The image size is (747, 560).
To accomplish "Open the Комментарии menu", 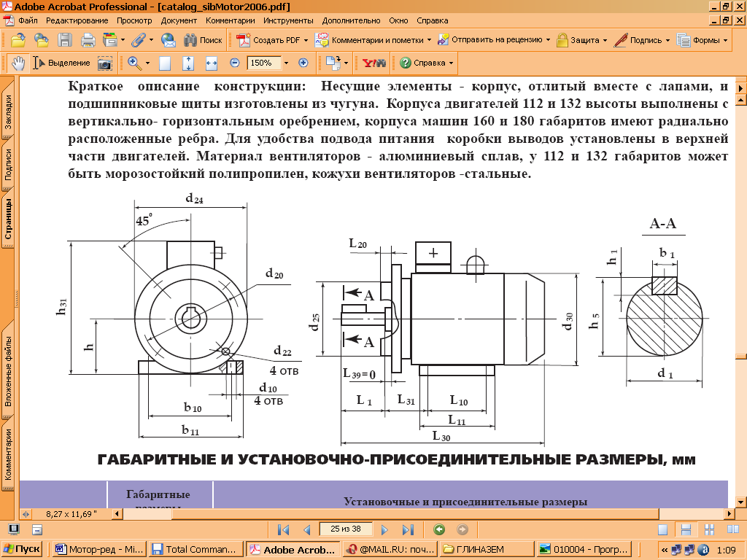I will point(230,20).
